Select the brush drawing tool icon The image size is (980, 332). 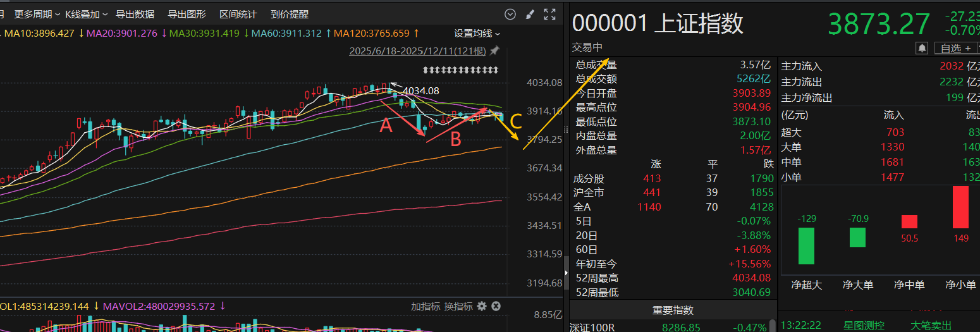pyautogui.click(x=530, y=14)
